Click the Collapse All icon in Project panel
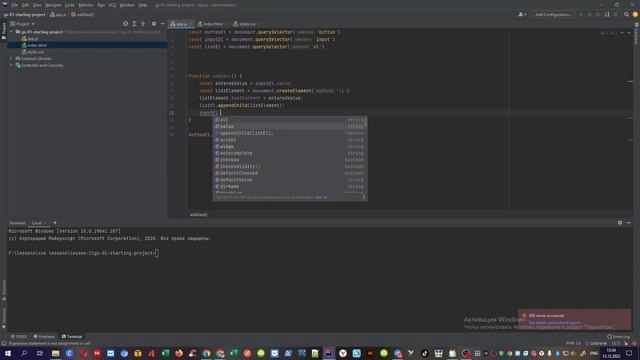This screenshot has height=360, width=640. (x=143, y=24)
